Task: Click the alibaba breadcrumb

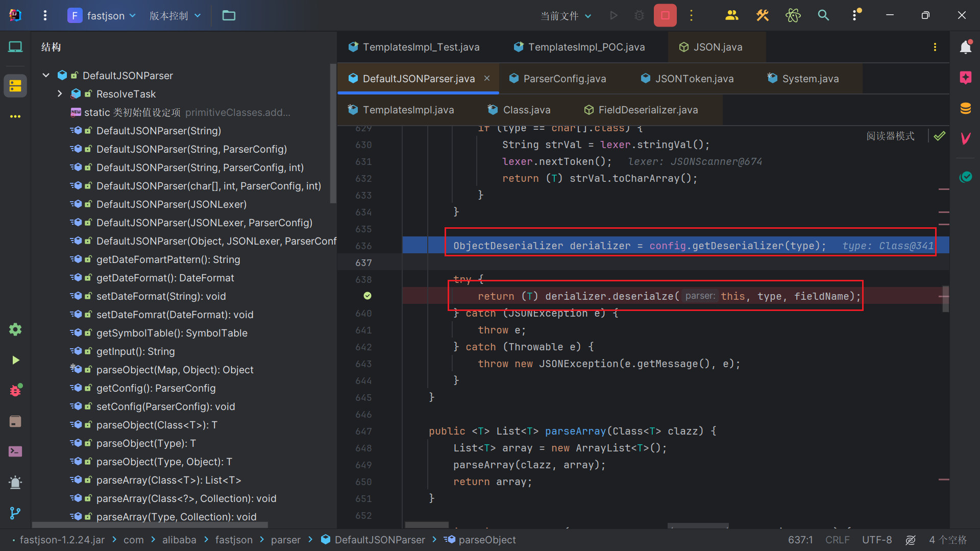Action: coord(179,540)
